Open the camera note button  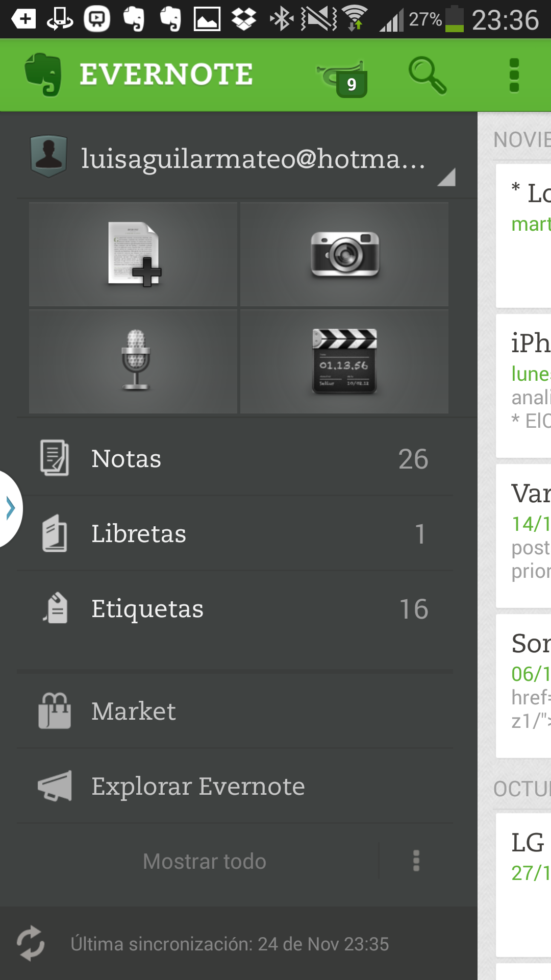pos(344,254)
